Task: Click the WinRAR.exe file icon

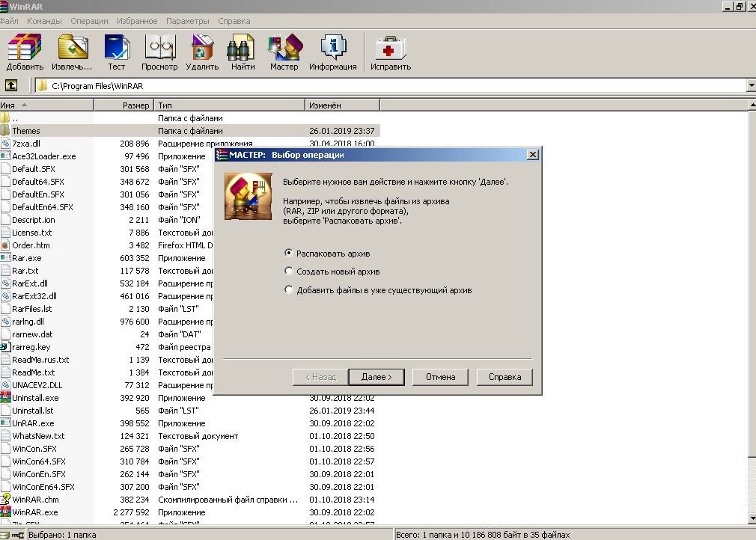Action: coord(5,512)
